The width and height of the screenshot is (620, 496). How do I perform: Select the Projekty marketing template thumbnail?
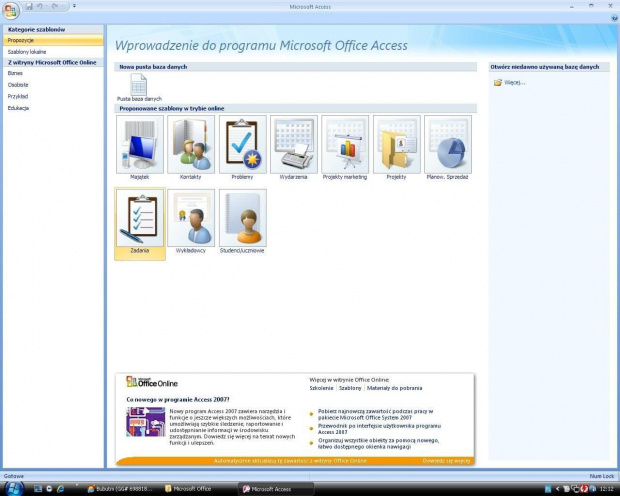click(x=345, y=144)
